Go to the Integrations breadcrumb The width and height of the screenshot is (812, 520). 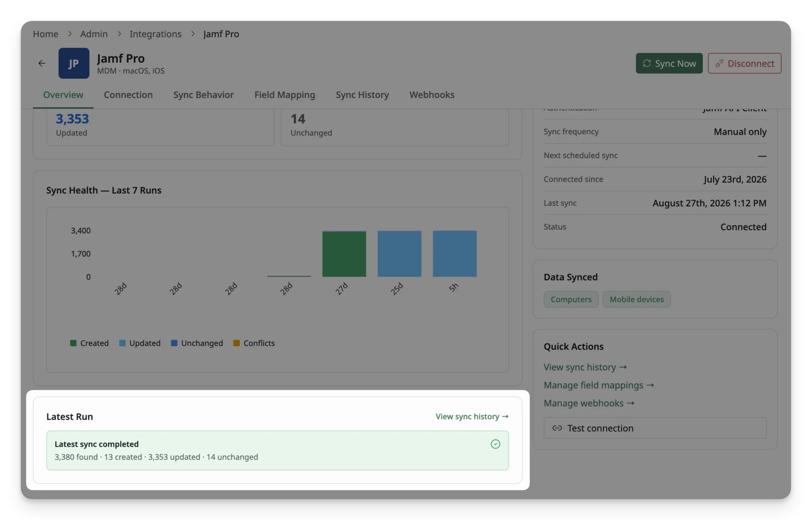155,34
